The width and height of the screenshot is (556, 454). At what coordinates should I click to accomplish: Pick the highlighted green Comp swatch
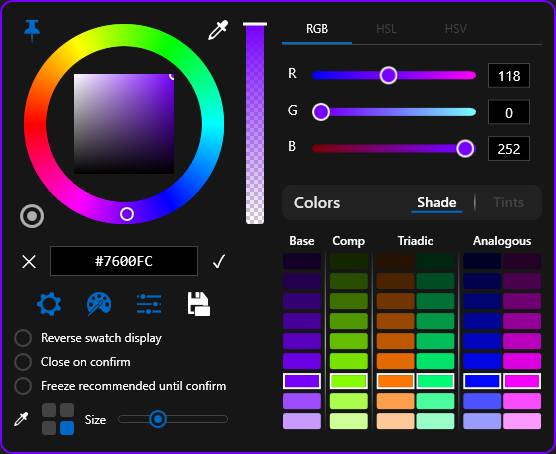point(349,381)
